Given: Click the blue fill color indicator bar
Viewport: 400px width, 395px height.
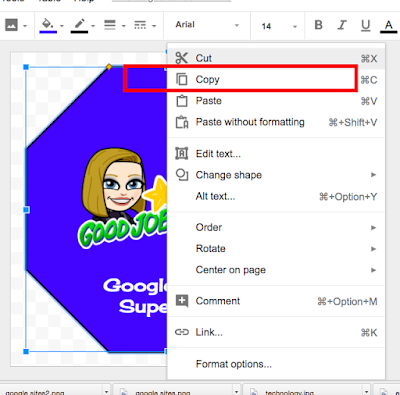Looking at the screenshot, I should (48, 32).
